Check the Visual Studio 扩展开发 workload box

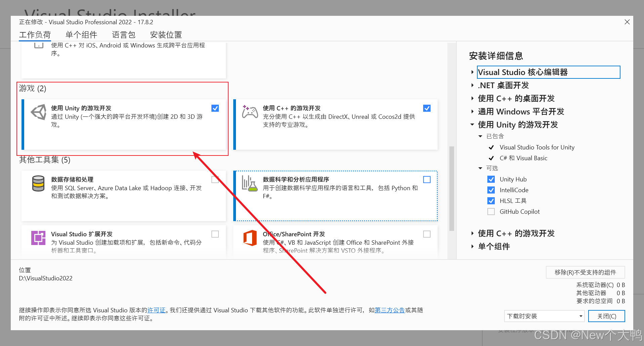[x=215, y=234]
